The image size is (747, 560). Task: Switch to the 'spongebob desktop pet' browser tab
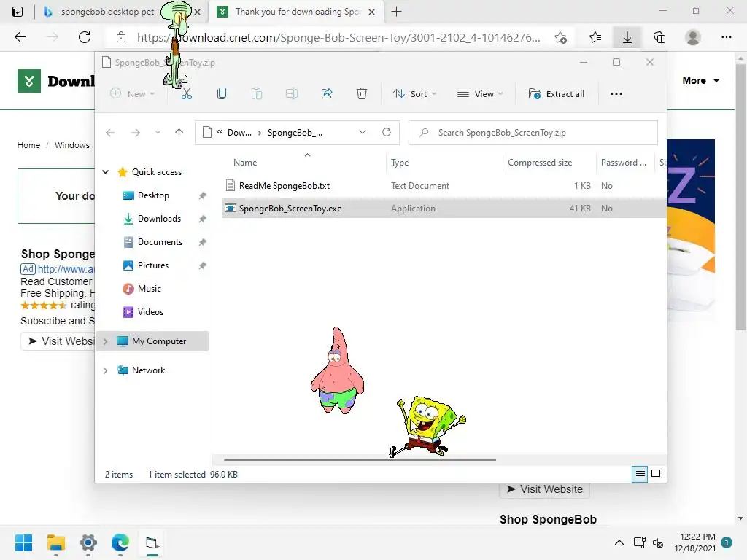pos(109,12)
